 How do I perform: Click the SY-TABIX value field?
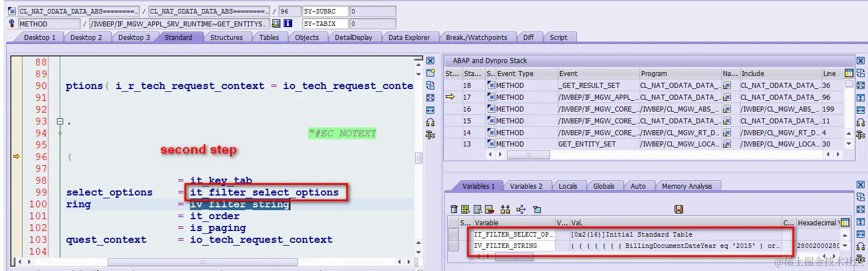(372, 24)
